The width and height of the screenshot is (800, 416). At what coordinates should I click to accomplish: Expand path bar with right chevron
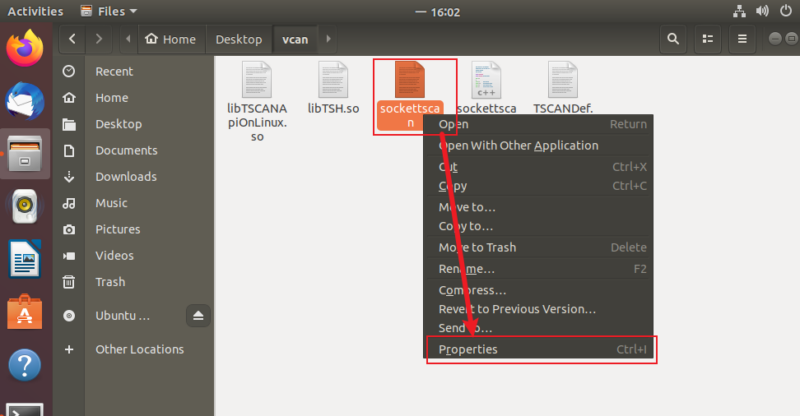click(328, 40)
